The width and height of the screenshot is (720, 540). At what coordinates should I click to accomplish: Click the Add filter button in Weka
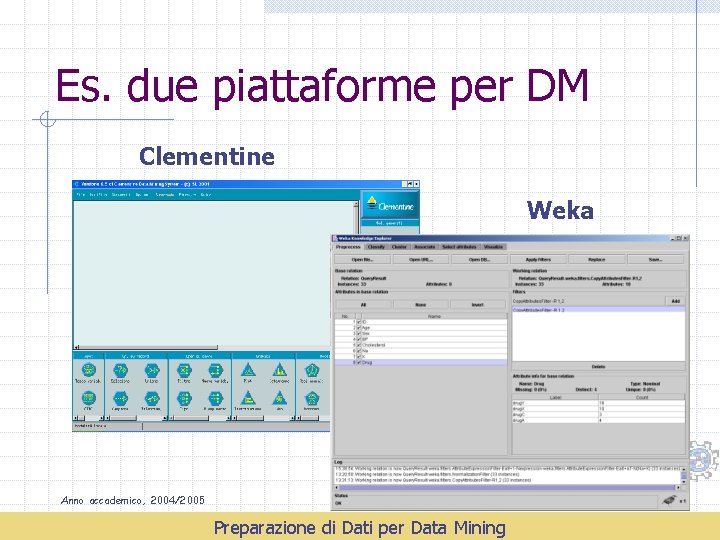pos(675,301)
